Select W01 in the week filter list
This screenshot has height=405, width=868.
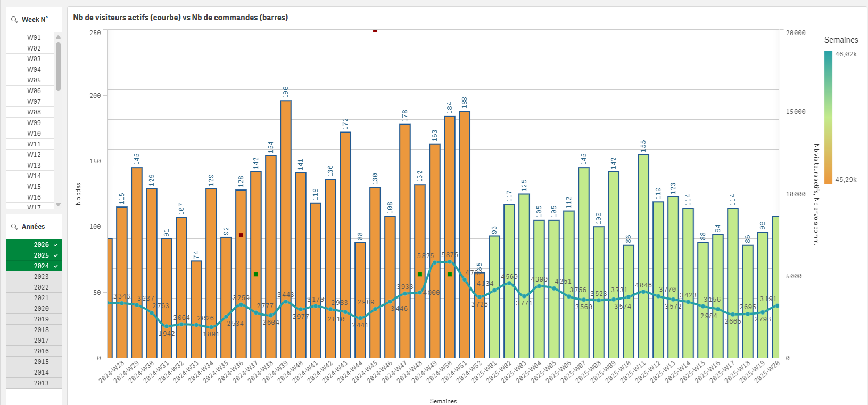click(34, 38)
